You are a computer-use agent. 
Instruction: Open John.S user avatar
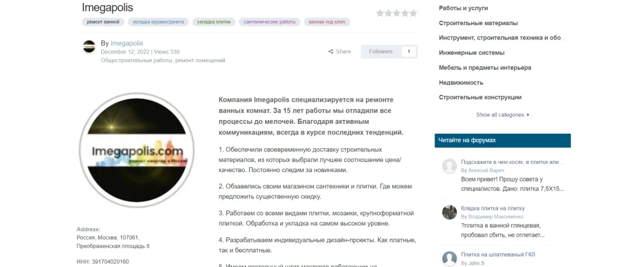[x=449, y=259]
